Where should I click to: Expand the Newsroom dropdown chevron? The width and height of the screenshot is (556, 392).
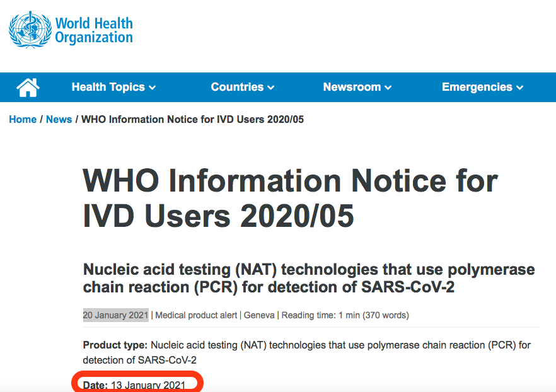[388, 88]
